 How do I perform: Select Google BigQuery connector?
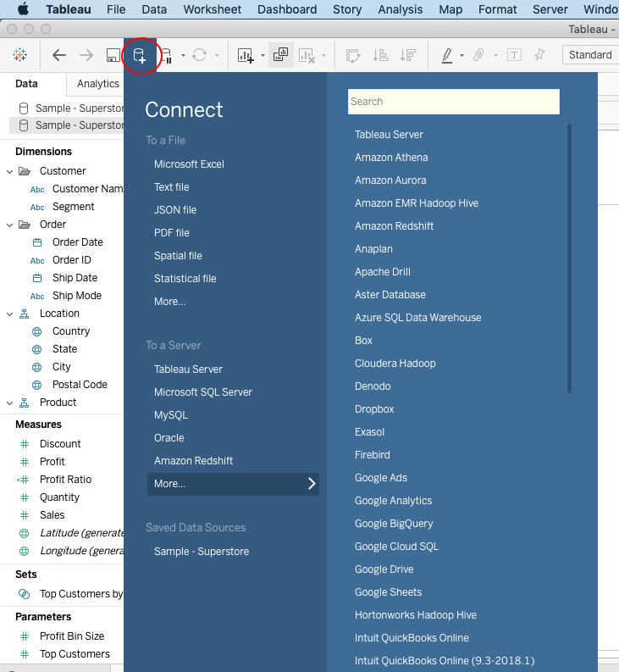(394, 524)
